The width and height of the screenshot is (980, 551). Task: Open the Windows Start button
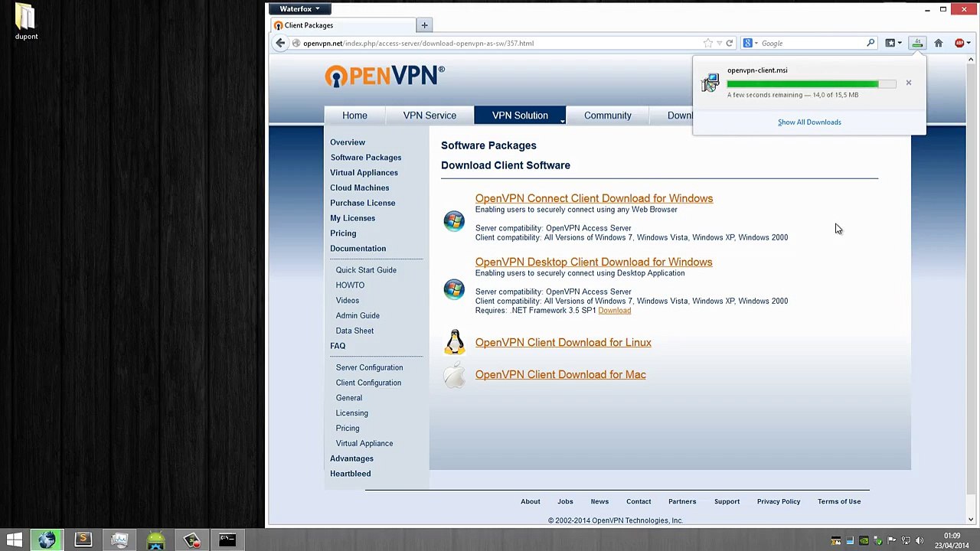coord(15,540)
